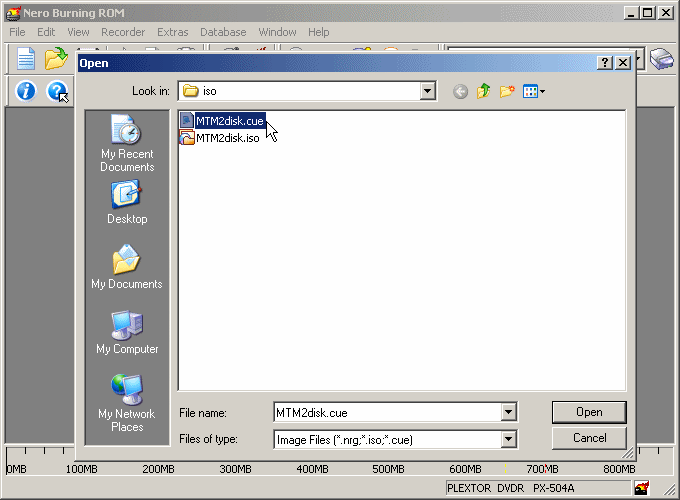680x500 pixels.
Task: Go up one folder level
Action: coord(484,91)
